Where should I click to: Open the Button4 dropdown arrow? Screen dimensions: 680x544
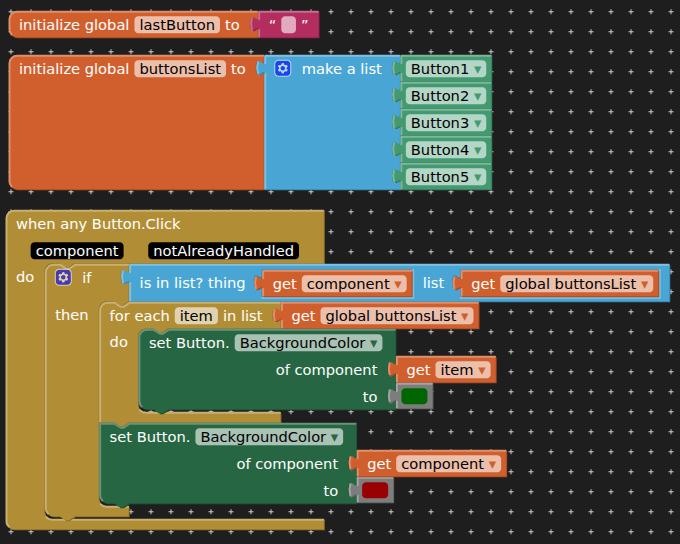point(479,150)
